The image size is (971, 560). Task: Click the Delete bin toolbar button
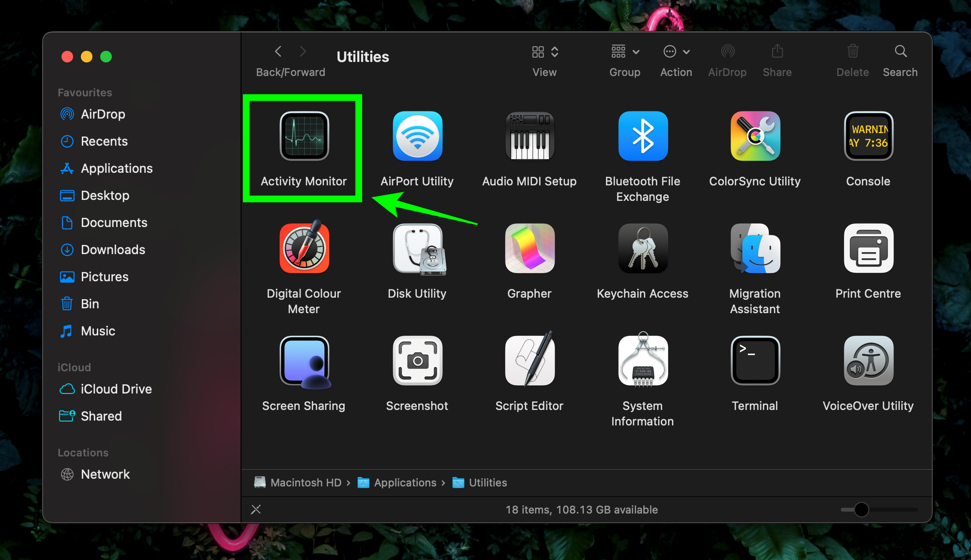(853, 51)
